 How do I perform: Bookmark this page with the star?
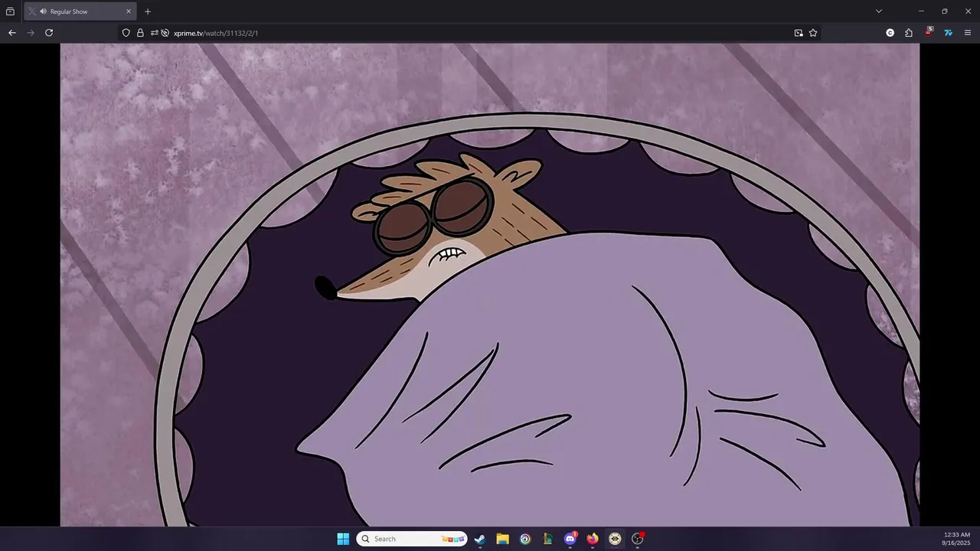[x=813, y=33]
